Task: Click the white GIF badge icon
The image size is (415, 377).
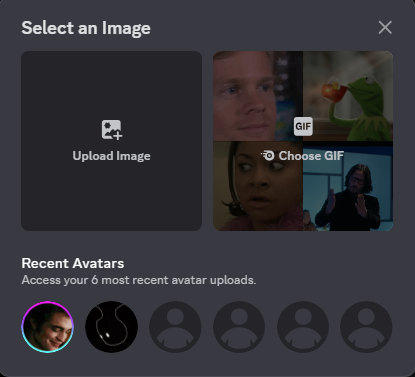Action: coord(303,126)
